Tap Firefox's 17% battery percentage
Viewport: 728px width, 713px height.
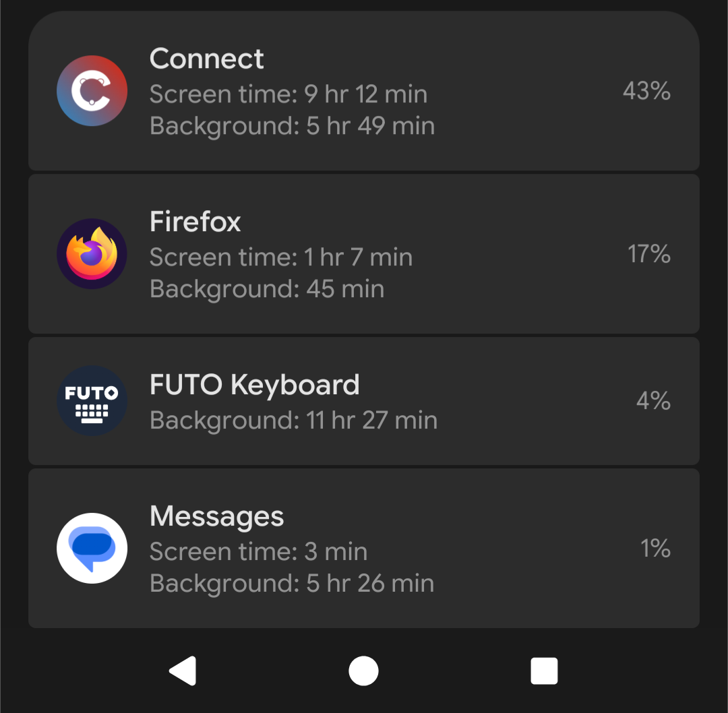(x=648, y=254)
